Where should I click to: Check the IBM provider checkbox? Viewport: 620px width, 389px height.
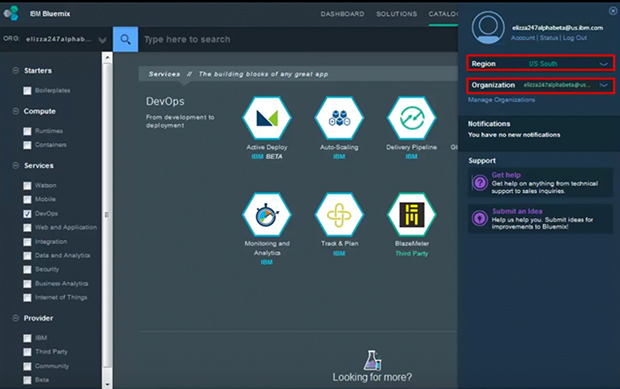click(27, 338)
